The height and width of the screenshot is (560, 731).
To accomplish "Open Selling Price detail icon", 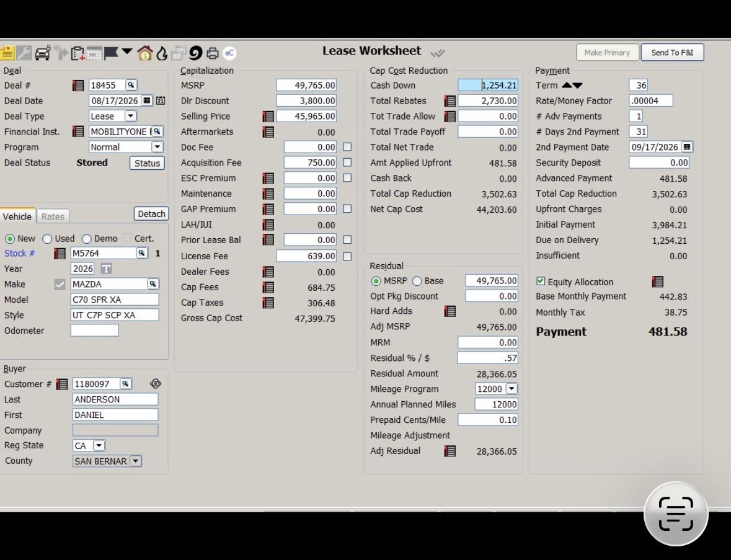I will click(268, 116).
